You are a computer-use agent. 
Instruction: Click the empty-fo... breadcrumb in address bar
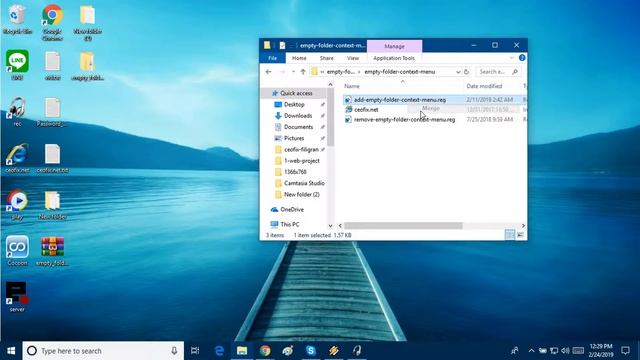[x=340, y=72]
